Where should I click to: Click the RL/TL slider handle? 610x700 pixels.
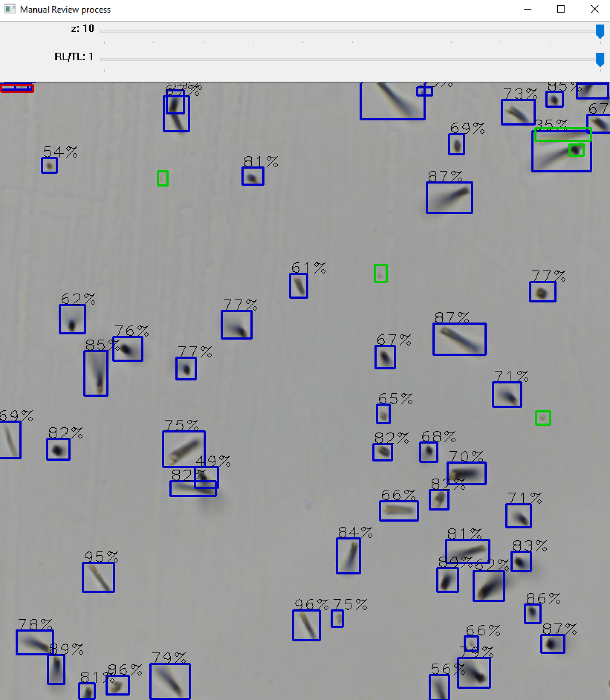point(600,60)
